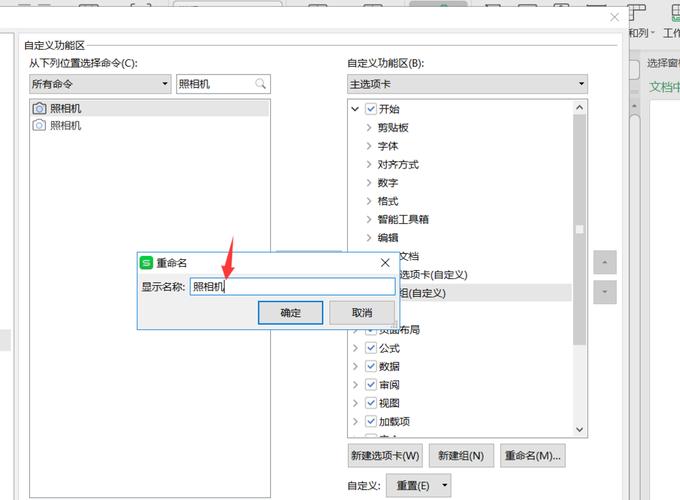The height and width of the screenshot is (500, 680).
Task: Open 重置(E) dropdown button
Action: pos(418,485)
